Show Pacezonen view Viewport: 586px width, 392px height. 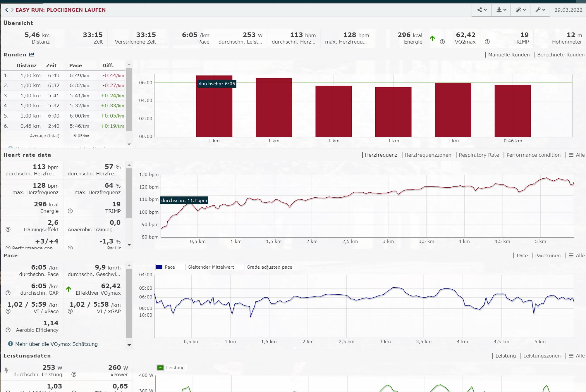[x=548, y=255]
